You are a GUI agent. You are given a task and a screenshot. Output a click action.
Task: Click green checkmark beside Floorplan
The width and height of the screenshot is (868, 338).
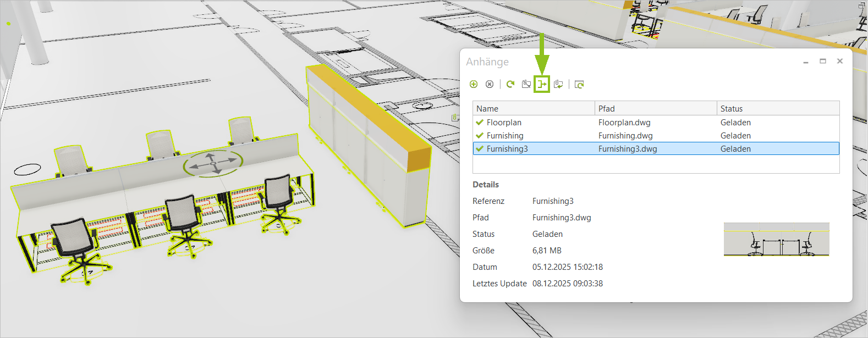coord(480,123)
